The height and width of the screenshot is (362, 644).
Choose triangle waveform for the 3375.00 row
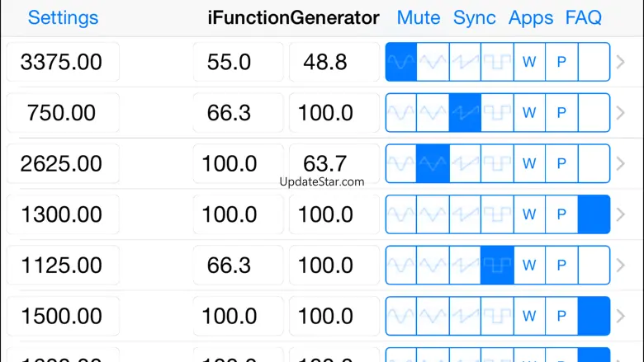(x=433, y=62)
